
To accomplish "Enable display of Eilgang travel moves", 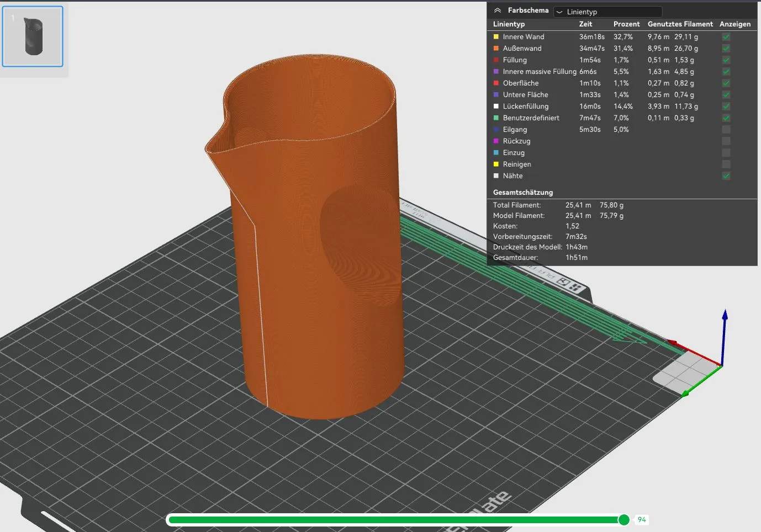I will pos(726,130).
